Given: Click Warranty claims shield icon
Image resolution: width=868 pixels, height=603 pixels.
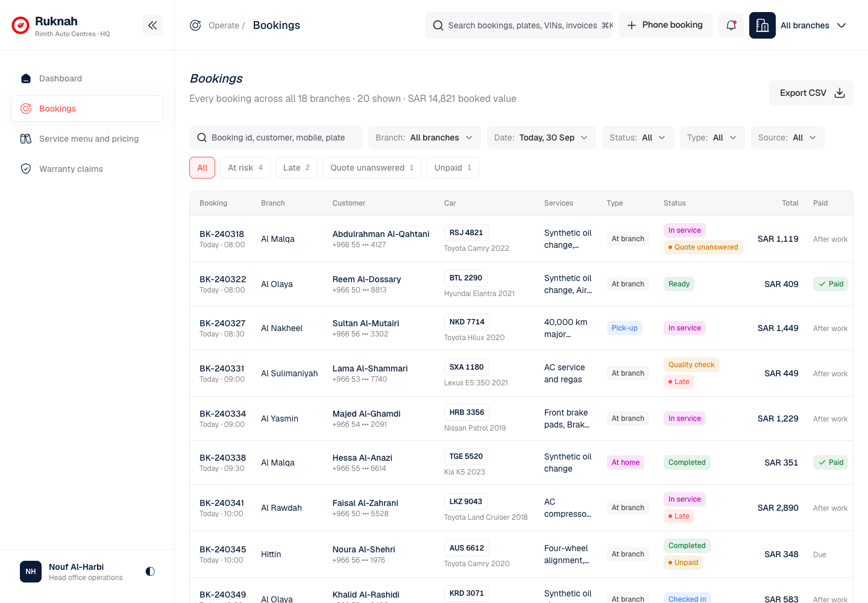Looking at the screenshot, I should [x=26, y=169].
